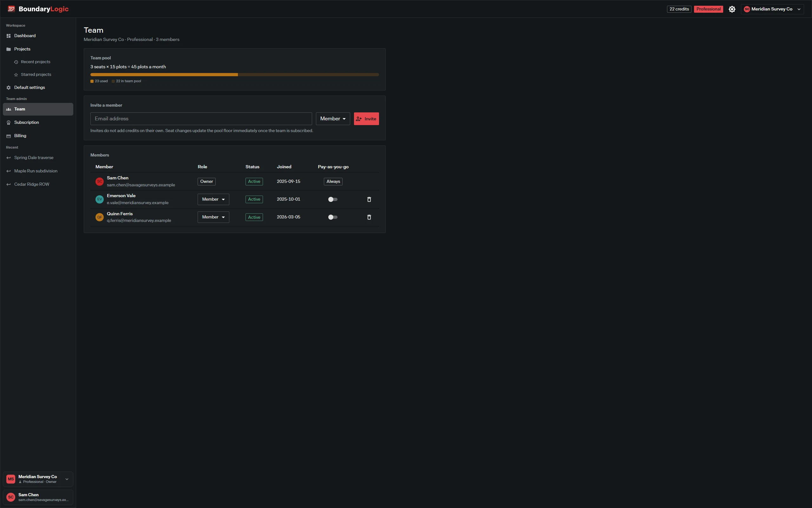Click the Sam Chen user card in sidebar footer
812x508 pixels.
38,497
